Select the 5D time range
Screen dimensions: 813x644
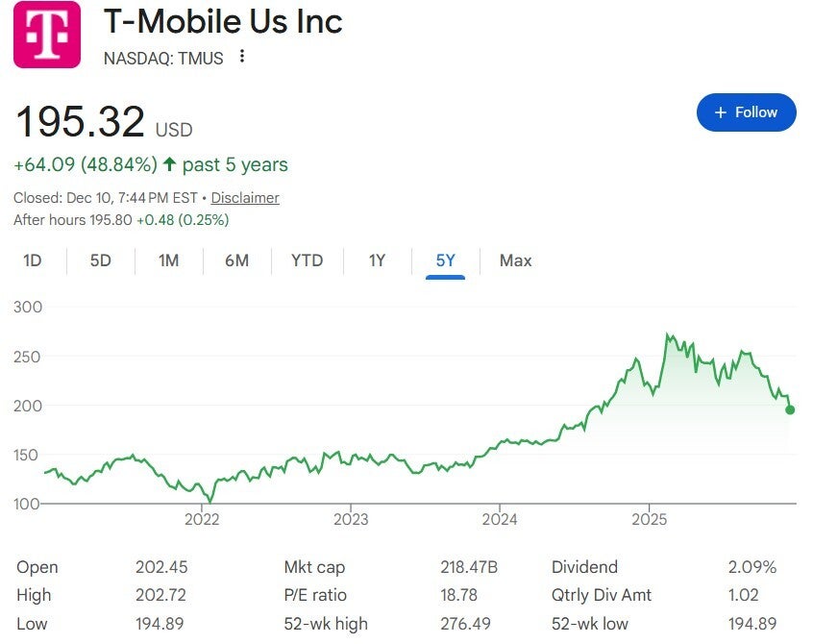point(100,260)
